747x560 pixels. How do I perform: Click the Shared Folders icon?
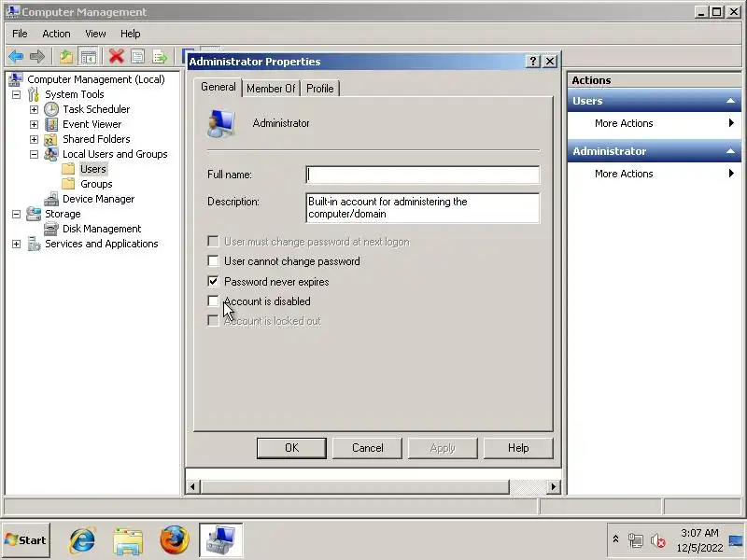(x=50, y=139)
